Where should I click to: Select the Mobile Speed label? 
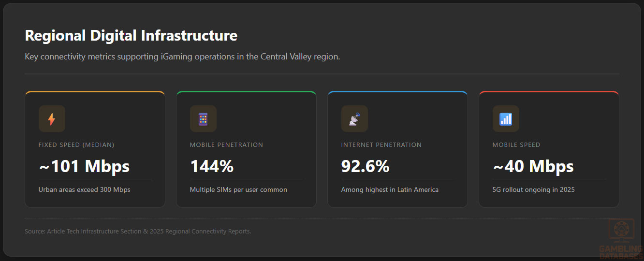[516, 145]
